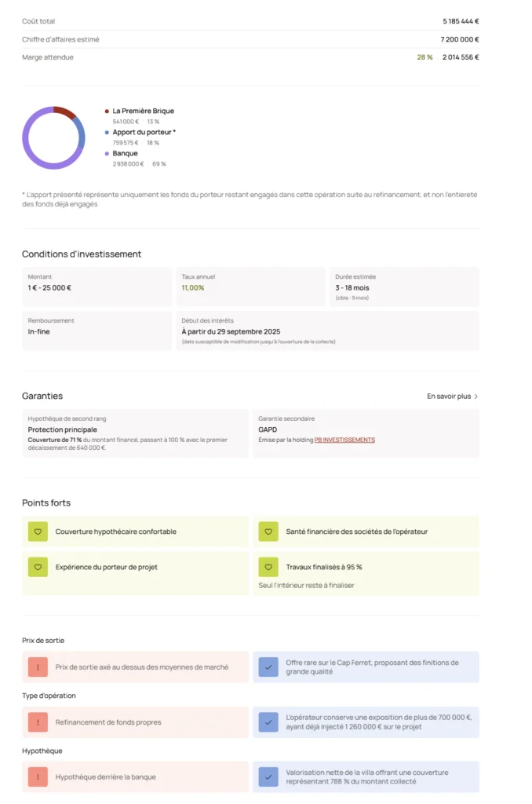The image size is (532, 804).
Task: Open the PB INVESTISSEMENTS link
Action: click(x=344, y=440)
